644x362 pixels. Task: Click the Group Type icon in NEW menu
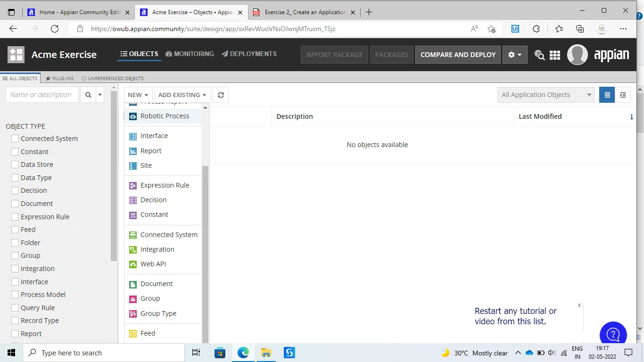133,313
